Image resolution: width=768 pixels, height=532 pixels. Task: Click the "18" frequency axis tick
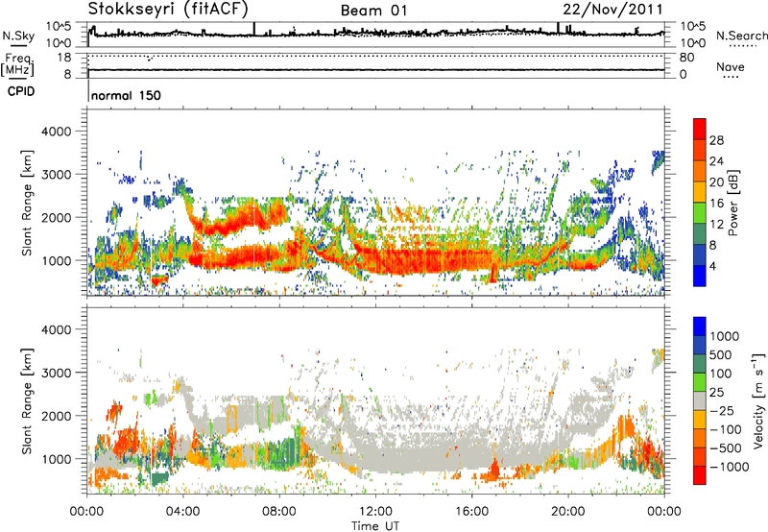click(64, 58)
